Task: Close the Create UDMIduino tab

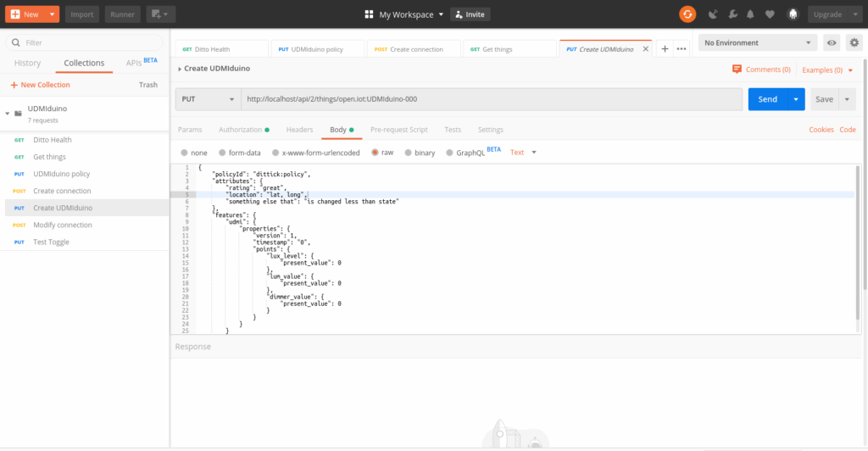Action: 645,48
